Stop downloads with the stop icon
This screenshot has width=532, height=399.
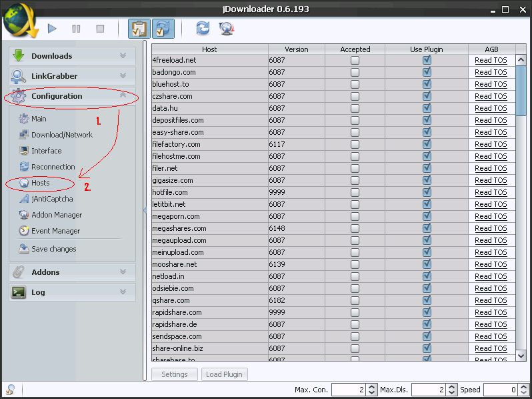[100, 29]
